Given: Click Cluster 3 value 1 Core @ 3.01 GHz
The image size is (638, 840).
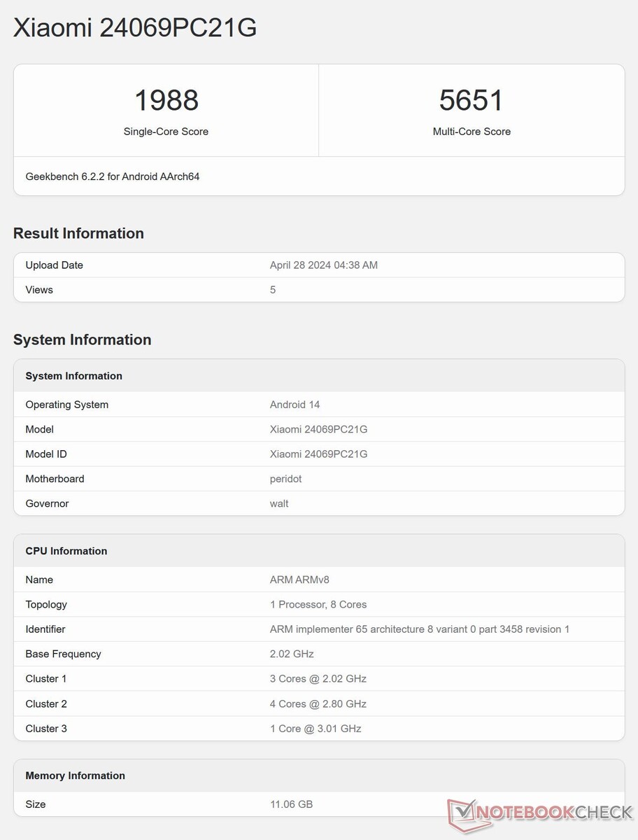Looking at the screenshot, I should pyautogui.click(x=315, y=729).
